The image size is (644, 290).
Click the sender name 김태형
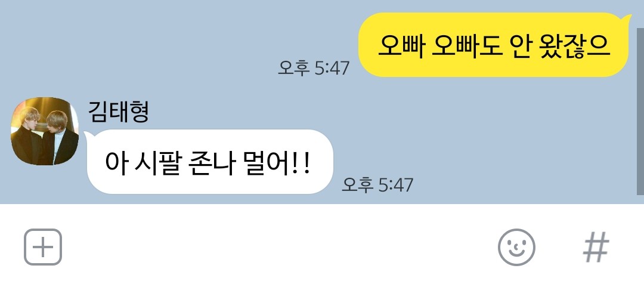pos(118,112)
